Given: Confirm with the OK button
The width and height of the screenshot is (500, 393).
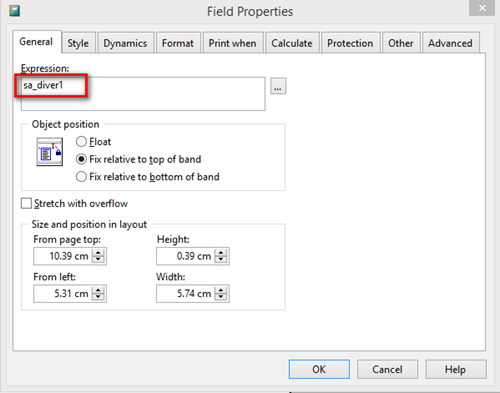Looking at the screenshot, I should [319, 369].
